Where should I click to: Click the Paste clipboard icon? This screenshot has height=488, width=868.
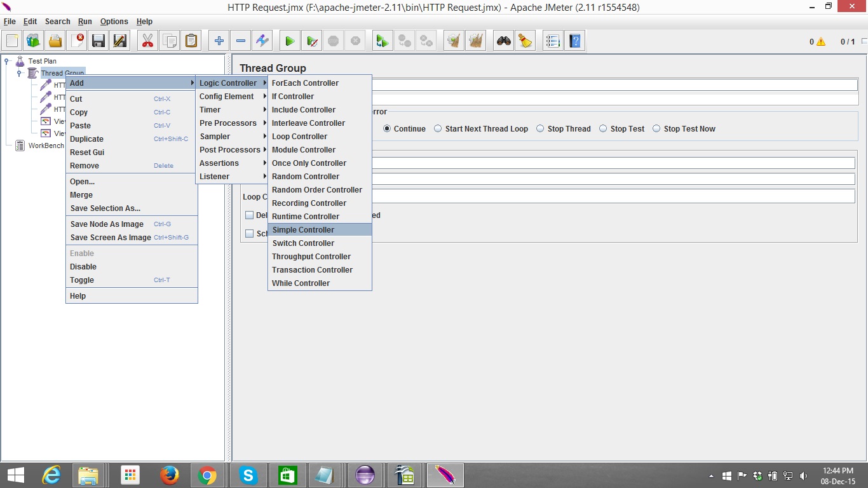191,41
